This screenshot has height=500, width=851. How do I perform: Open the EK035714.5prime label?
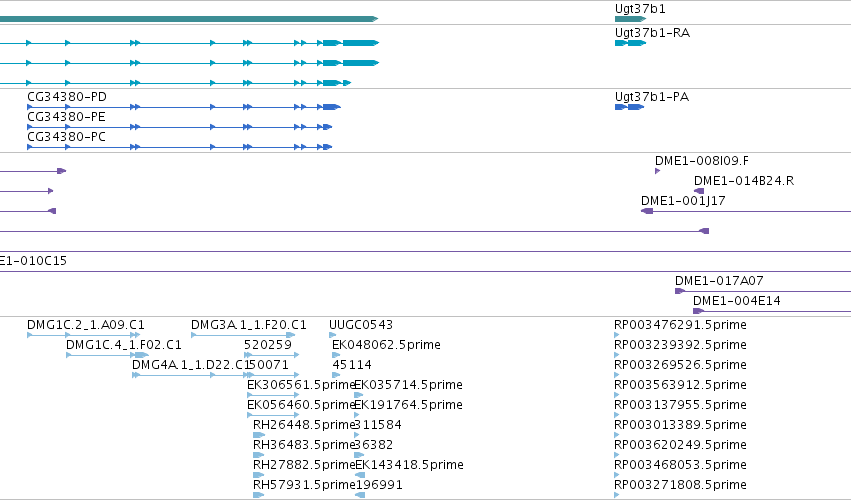[x=408, y=385]
